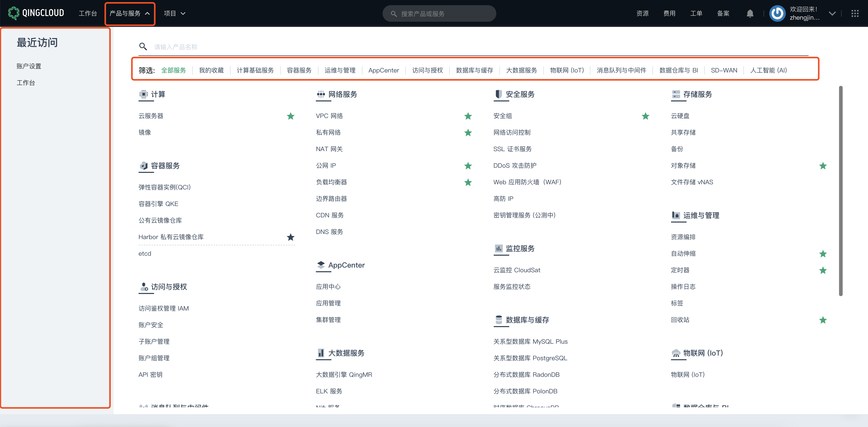
Task: Collapse the 产品与服务 dropdown
Action: 130,13
